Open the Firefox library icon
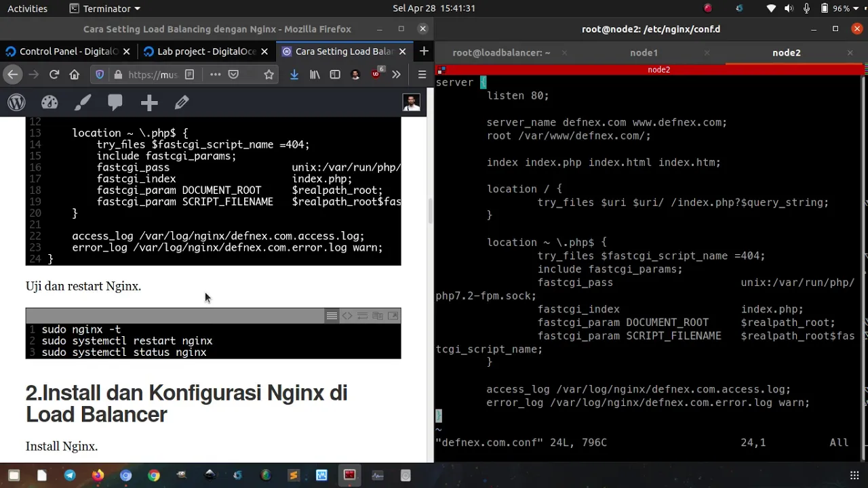 click(x=315, y=75)
